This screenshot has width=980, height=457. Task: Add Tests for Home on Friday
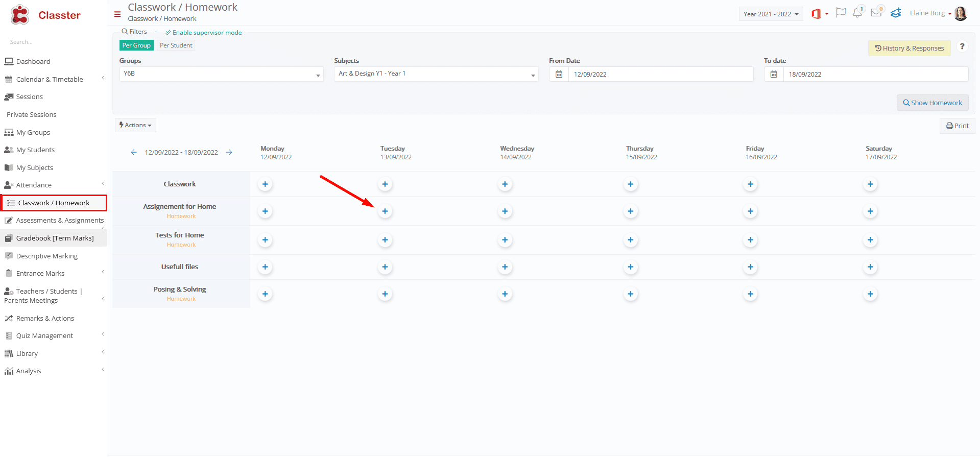click(x=750, y=240)
